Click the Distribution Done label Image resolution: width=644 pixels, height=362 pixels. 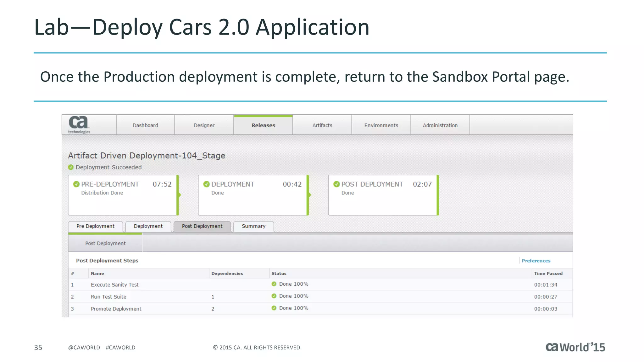(x=102, y=193)
